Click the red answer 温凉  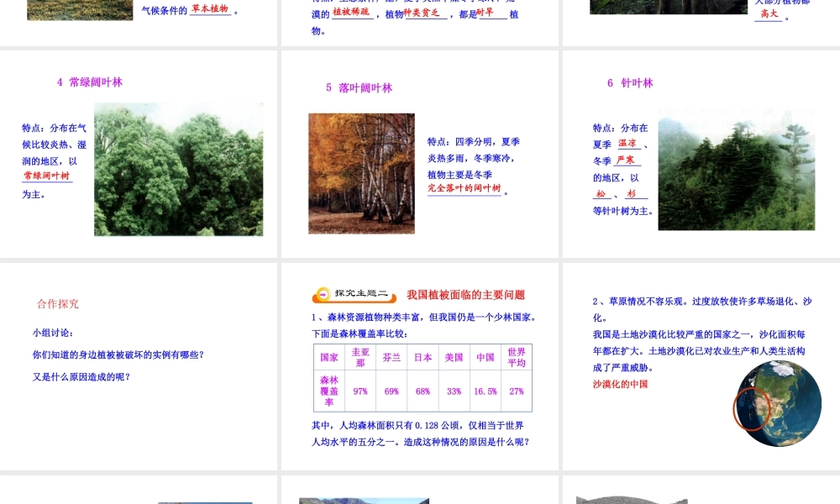pos(627,143)
